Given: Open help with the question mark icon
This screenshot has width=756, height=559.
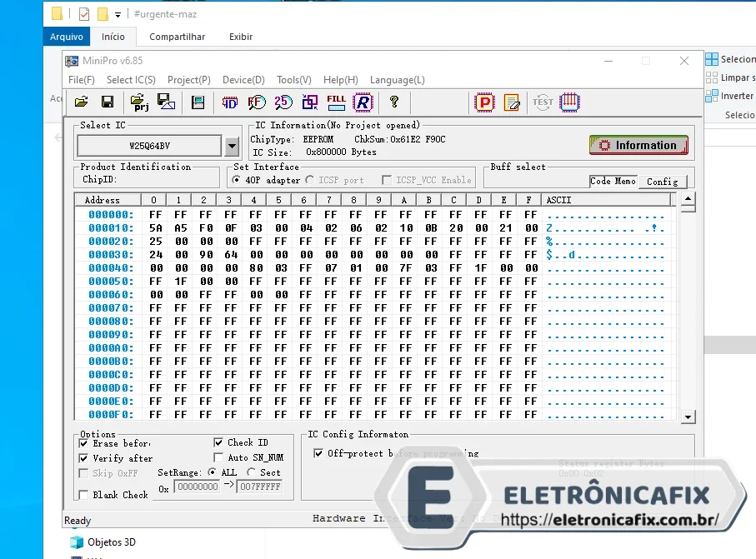Looking at the screenshot, I should coord(394,102).
